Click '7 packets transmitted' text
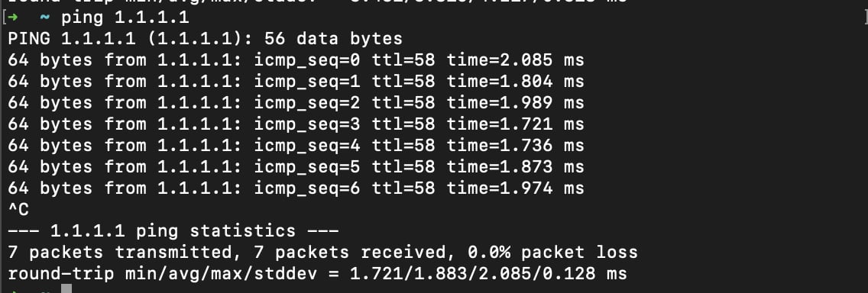Viewport: 868px width, 293px height. [x=119, y=253]
